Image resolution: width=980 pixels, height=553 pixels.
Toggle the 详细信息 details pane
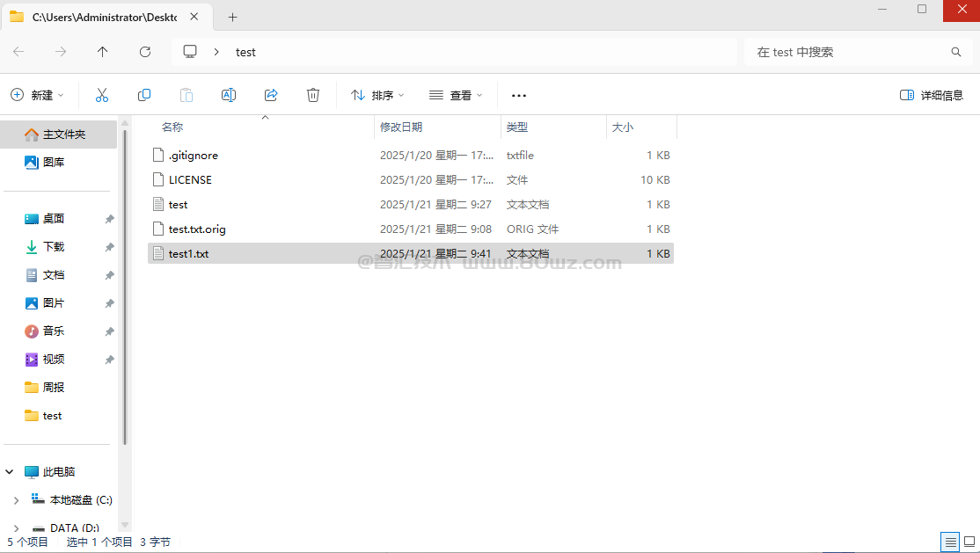point(932,95)
